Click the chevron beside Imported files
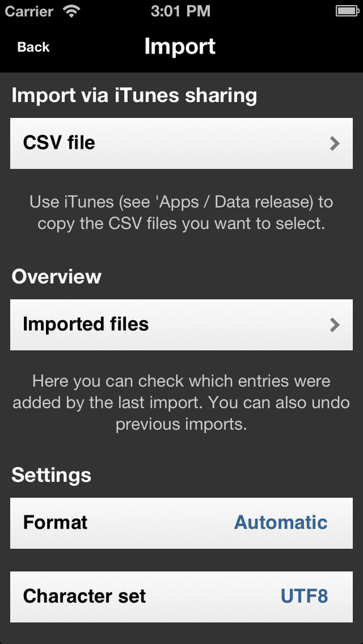The image size is (363, 644). click(x=335, y=325)
